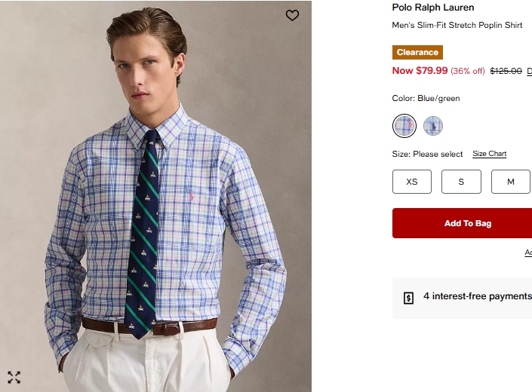Pick size S
The image size is (532, 392).
tap(461, 182)
